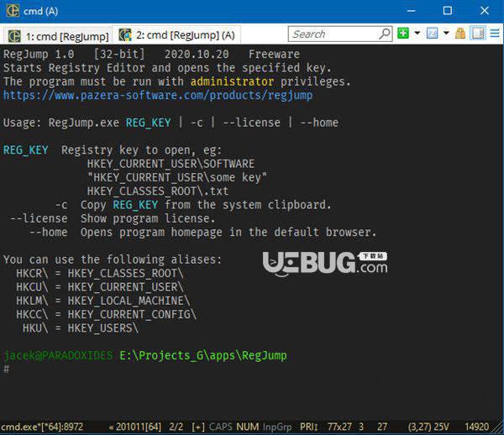Click the [+] item in the status bar
The width and height of the screenshot is (504, 435).
click(198, 427)
